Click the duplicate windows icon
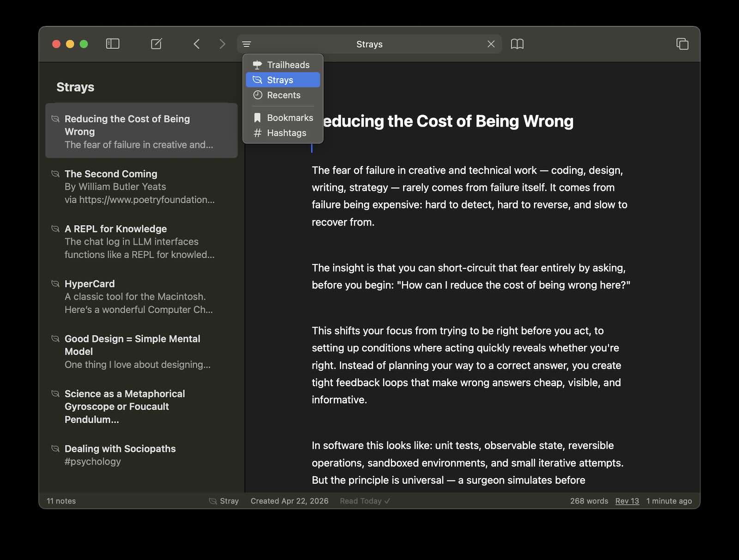739x560 pixels. click(x=682, y=44)
